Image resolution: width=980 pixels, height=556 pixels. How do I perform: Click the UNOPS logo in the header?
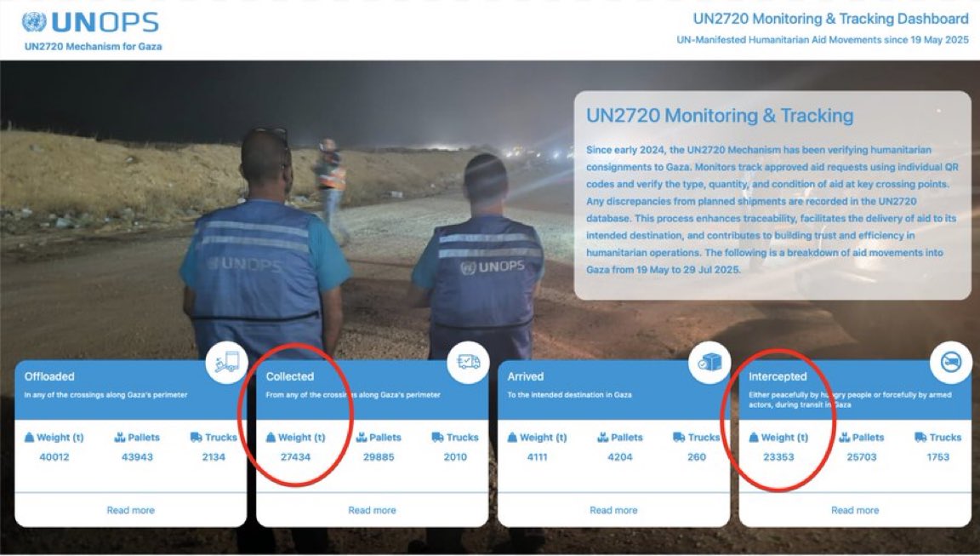(90, 22)
